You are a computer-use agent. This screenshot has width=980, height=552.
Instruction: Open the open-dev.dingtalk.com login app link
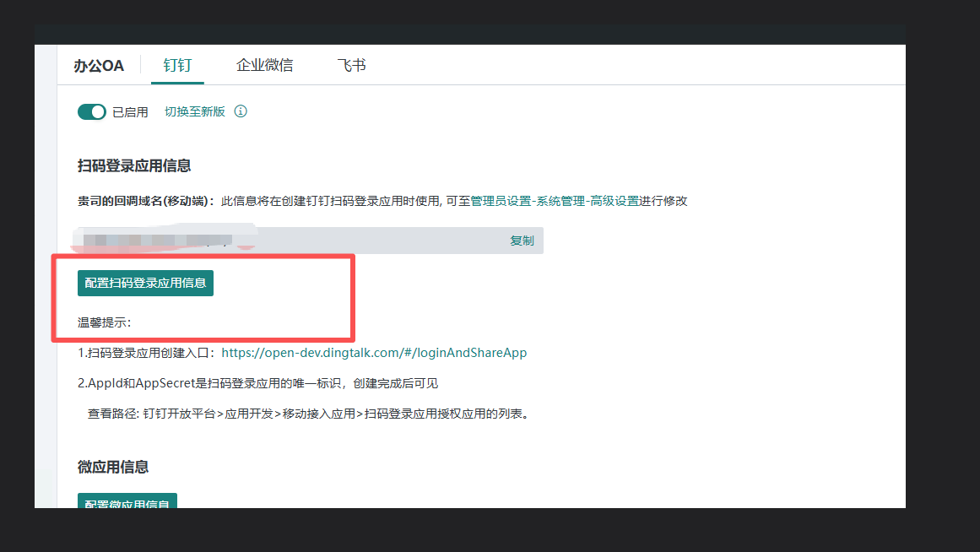pyautogui.click(x=374, y=353)
